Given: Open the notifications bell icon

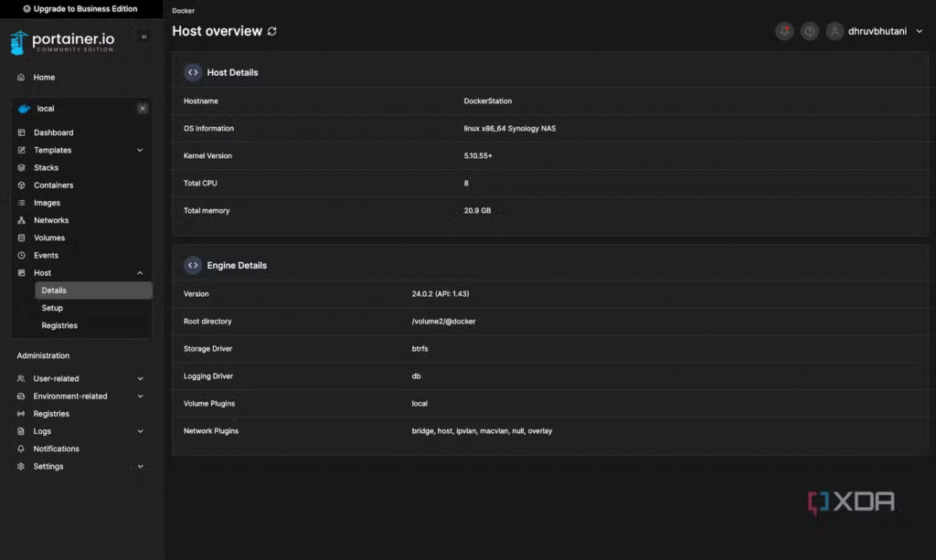Looking at the screenshot, I should (784, 31).
